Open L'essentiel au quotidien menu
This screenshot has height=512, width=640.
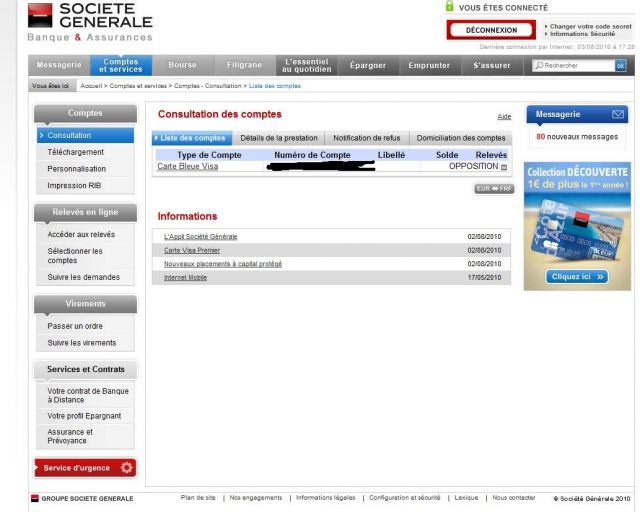(x=307, y=65)
